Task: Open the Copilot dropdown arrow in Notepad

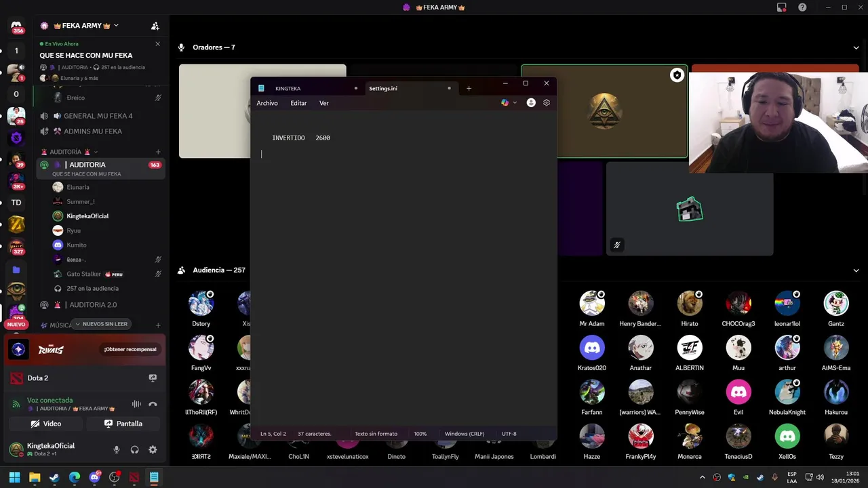Action: coord(515,103)
